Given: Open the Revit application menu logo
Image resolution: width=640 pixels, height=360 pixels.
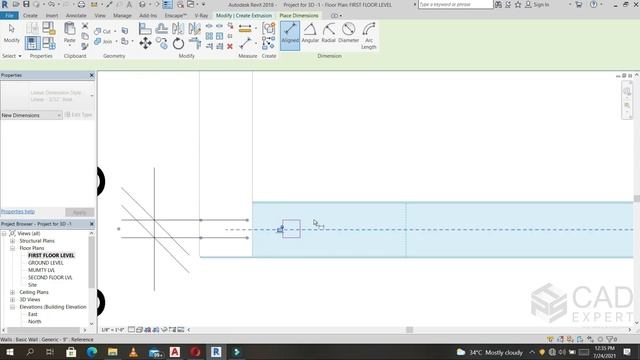Looking at the screenshot, I should point(5,4).
